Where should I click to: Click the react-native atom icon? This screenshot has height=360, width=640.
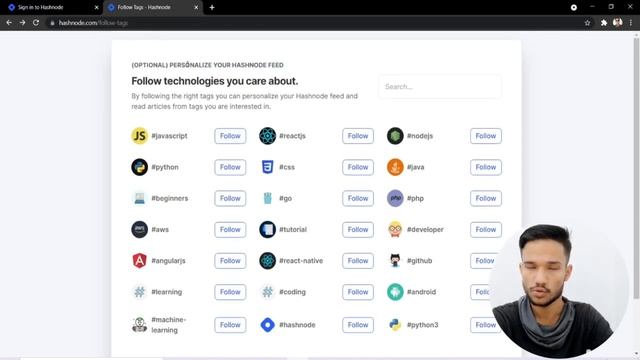(267, 260)
